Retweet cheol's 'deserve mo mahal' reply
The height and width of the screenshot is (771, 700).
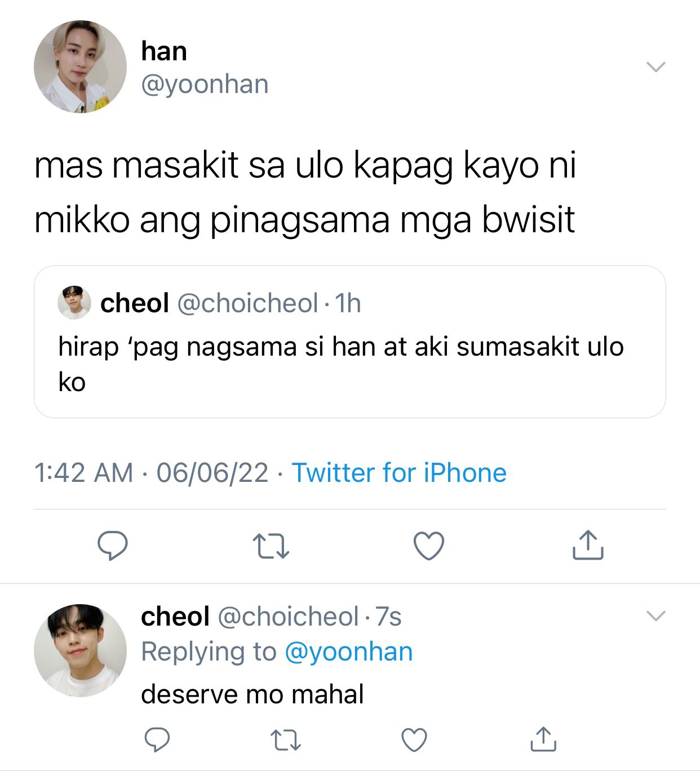point(286,740)
